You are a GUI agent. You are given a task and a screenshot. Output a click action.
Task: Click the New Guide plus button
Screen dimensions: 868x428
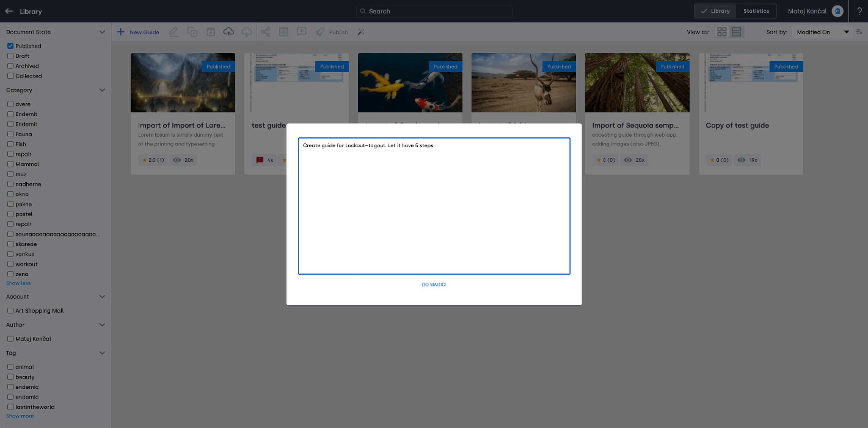[138, 32]
